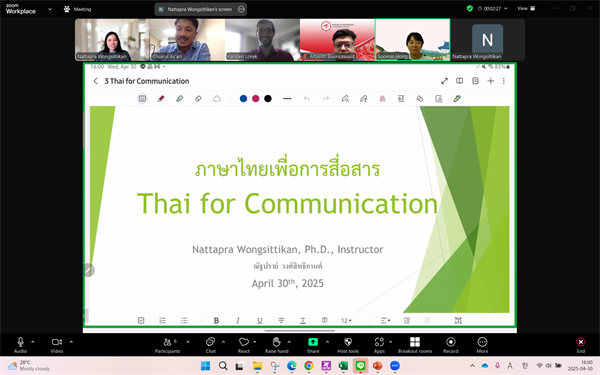Open the Participants panel
600x375 pixels.
168,345
